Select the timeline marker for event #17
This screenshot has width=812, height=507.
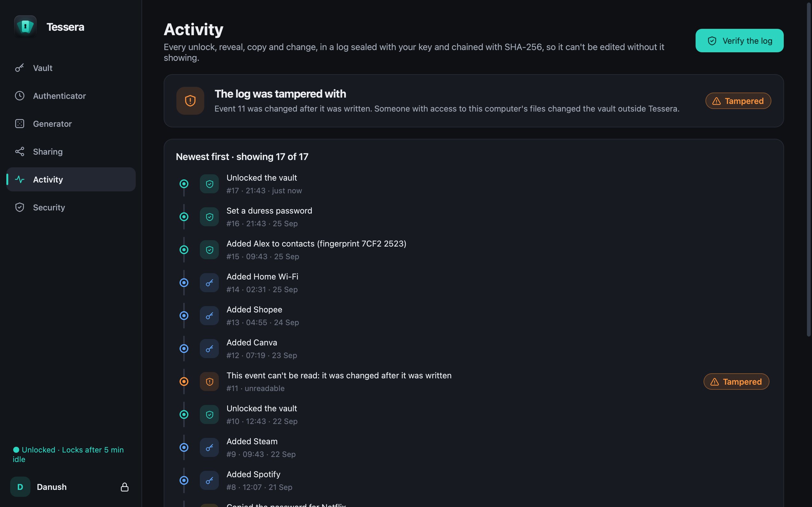[184, 184]
